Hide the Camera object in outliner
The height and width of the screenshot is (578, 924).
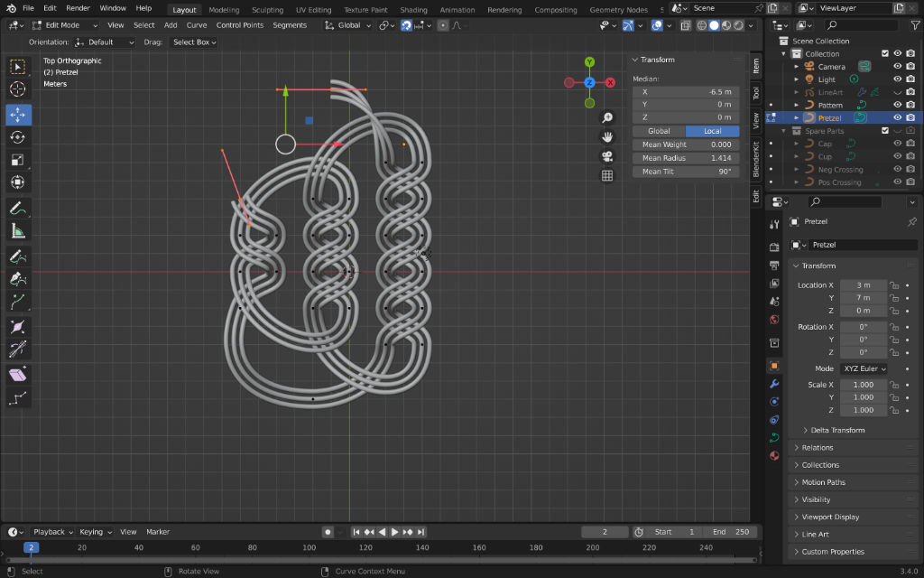897,66
